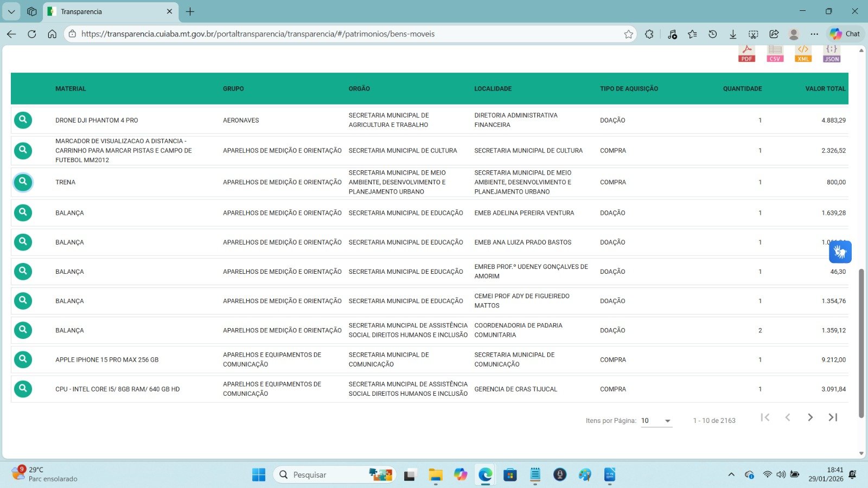The height and width of the screenshot is (488, 868).
Task: Select the Transparencia browser tab
Action: tap(111, 11)
